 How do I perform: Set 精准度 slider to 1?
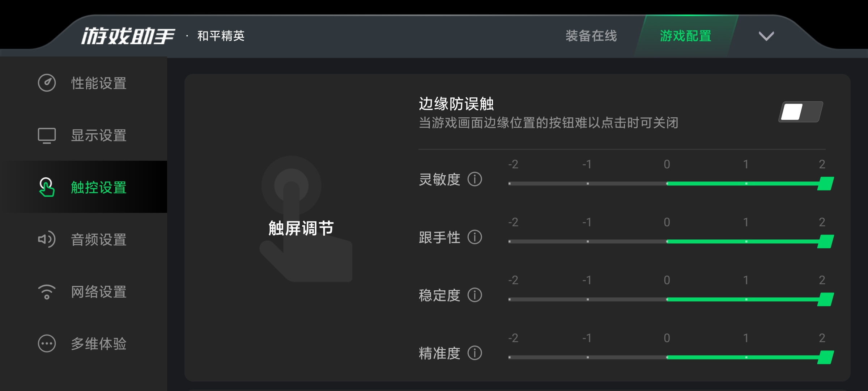(746, 357)
